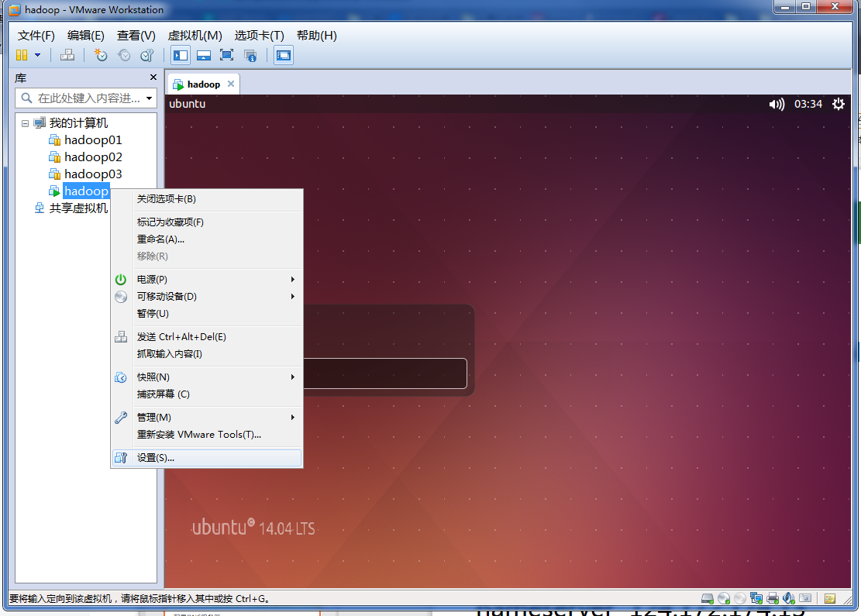Open the 选项卡(T) menu
861x616 pixels.
259,36
